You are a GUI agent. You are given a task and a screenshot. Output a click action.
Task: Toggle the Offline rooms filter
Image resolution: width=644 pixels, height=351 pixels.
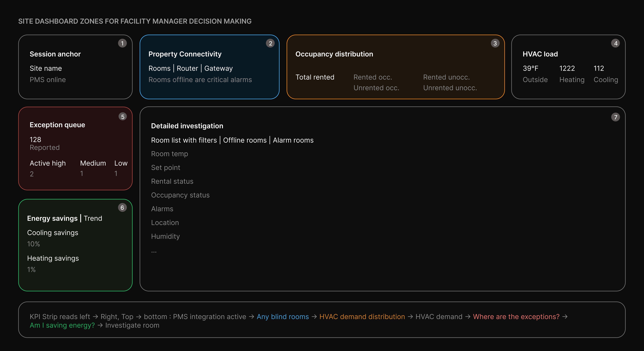(245, 140)
